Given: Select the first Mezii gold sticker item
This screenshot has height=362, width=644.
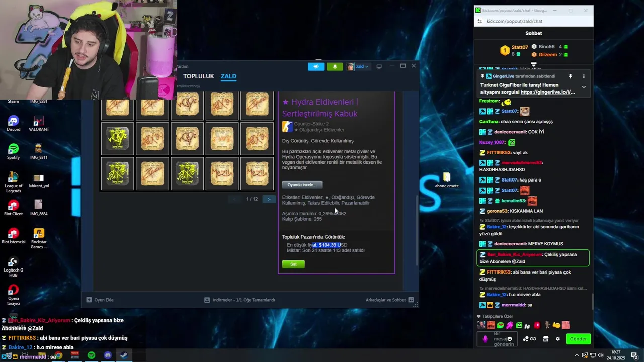Looking at the screenshot, I should 222,173.
